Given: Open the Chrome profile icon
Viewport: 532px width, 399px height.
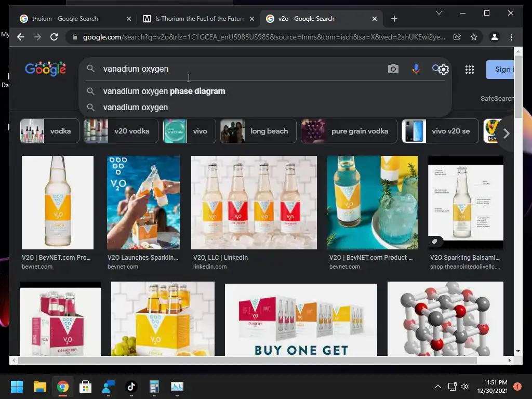Looking at the screenshot, I should point(495,37).
